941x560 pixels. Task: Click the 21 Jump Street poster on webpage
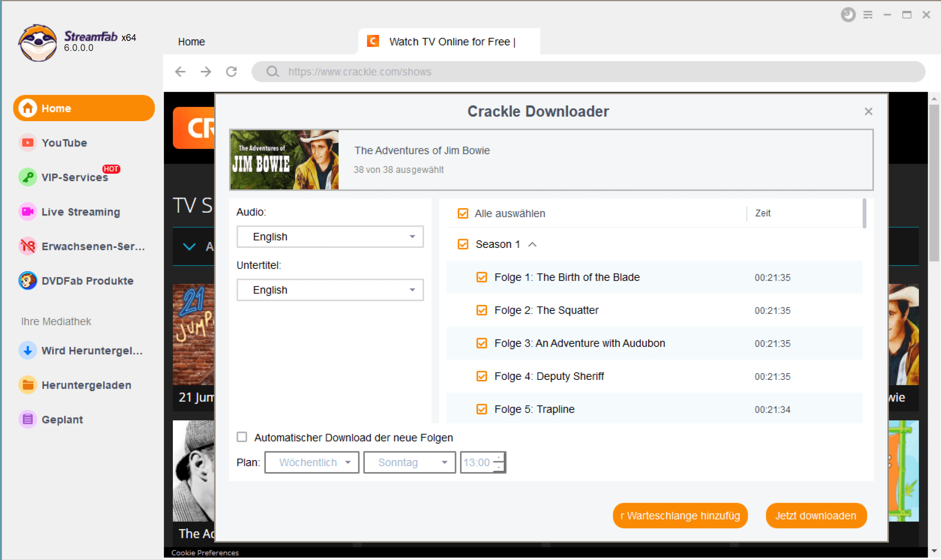[194, 335]
